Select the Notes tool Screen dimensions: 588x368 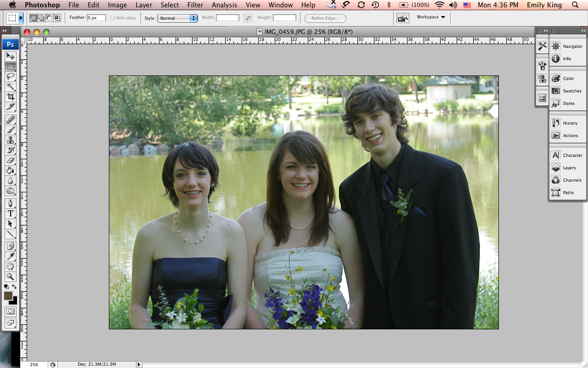pyautogui.click(x=10, y=246)
